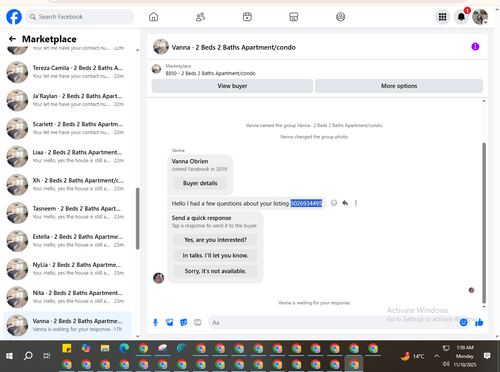Choose a GIF with the GIF icon

pos(198,322)
